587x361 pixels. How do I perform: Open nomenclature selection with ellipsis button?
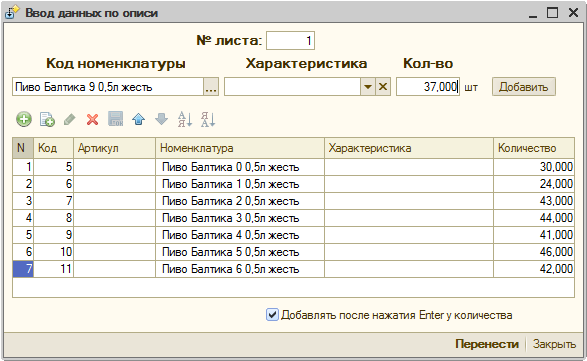point(211,87)
